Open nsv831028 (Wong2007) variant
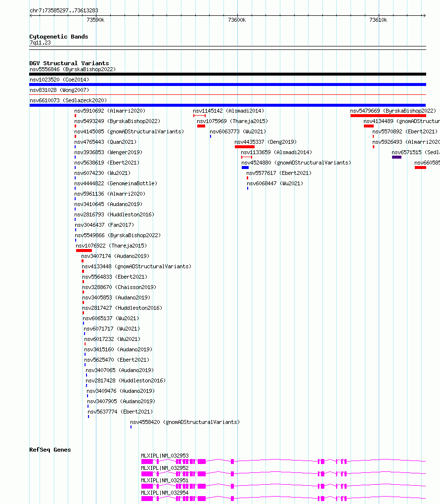Screen dimensions: 440x504 59,90
